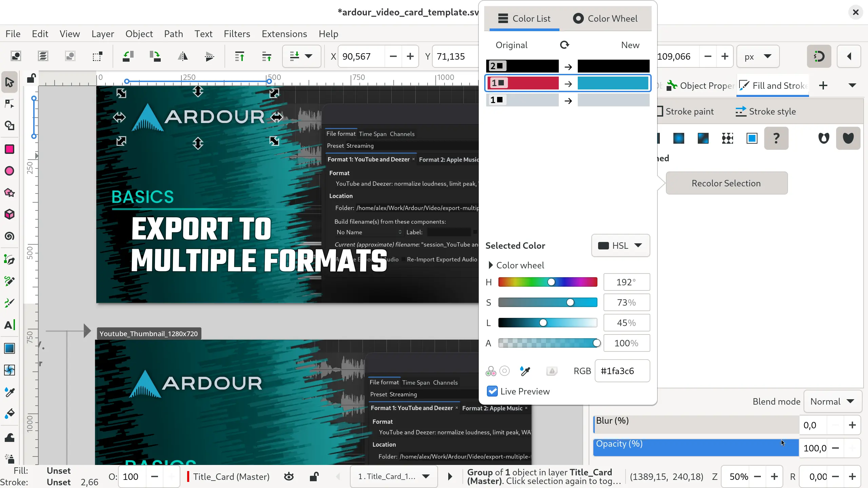This screenshot has height=488, width=868.
Task: Select the Dropper color picker tool
Action: 9,392
